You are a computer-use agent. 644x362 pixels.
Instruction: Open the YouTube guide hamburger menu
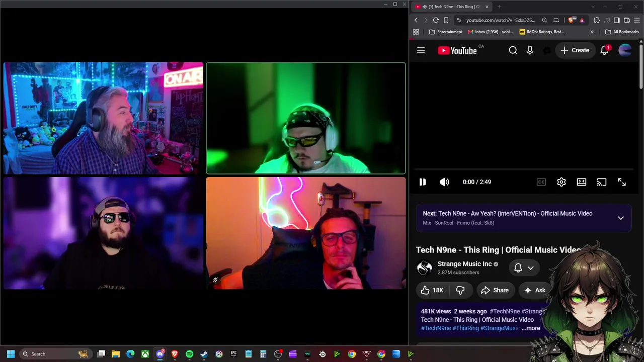point(421,50)
